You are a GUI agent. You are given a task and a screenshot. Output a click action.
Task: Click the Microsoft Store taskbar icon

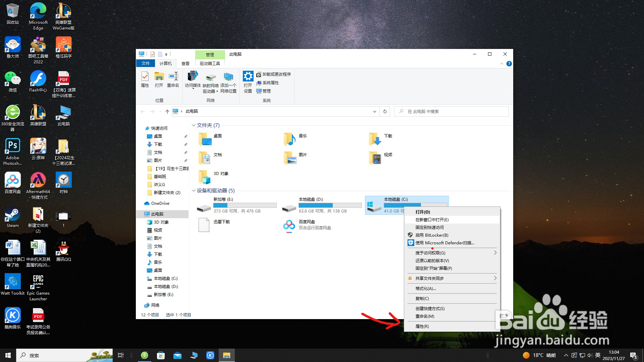click(161, 355)
